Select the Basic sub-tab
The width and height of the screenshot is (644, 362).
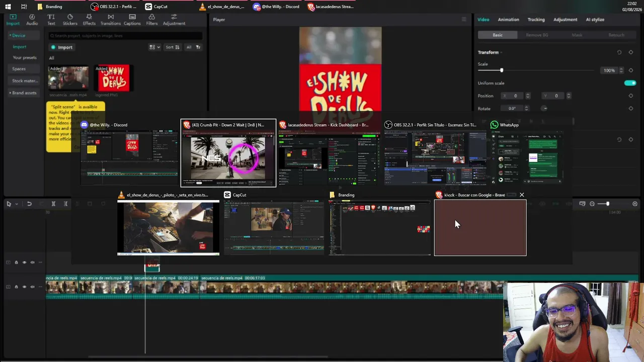click(x=498, y=35)
